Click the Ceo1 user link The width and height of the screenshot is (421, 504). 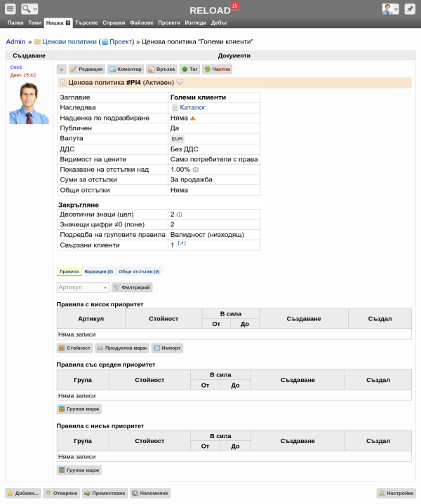click(x=16, y=67)
